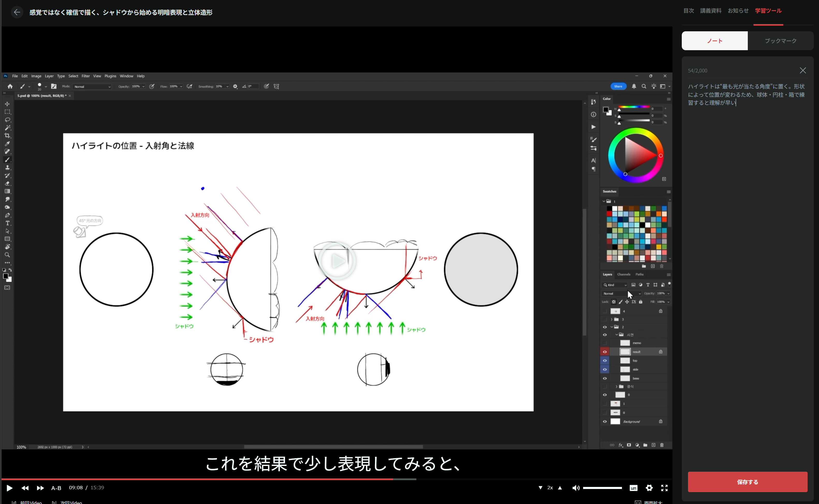
Task: Click the hue slider in the Color panel
Action: point(634,107)
